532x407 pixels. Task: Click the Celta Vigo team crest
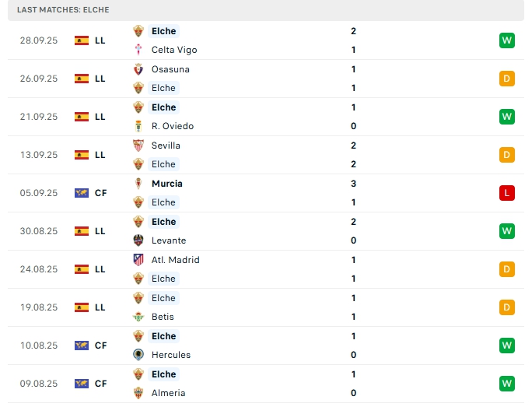(139, 50)
